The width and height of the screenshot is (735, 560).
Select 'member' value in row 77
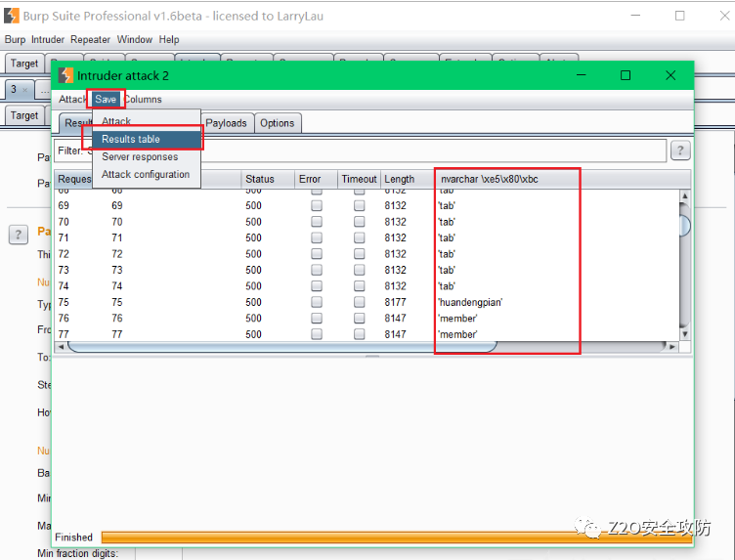pyautogui.click(x=457, y=334)
